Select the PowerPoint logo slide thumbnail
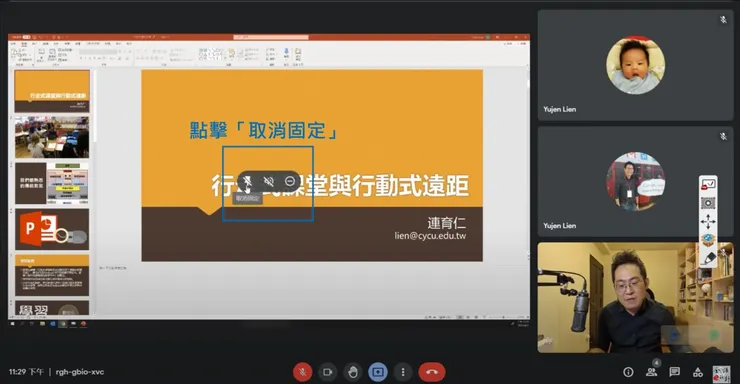The image size is (740, 384). click(52, 229)
